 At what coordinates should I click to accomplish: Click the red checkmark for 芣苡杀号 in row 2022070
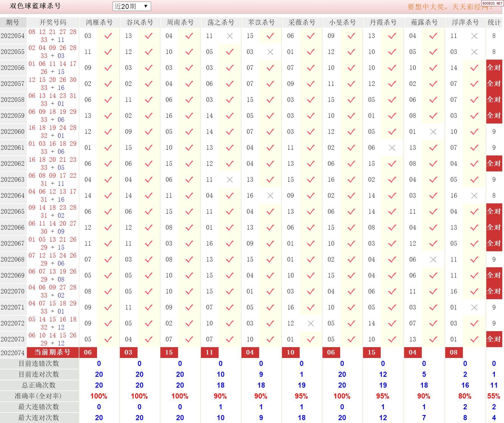click(x=270, y=291)
